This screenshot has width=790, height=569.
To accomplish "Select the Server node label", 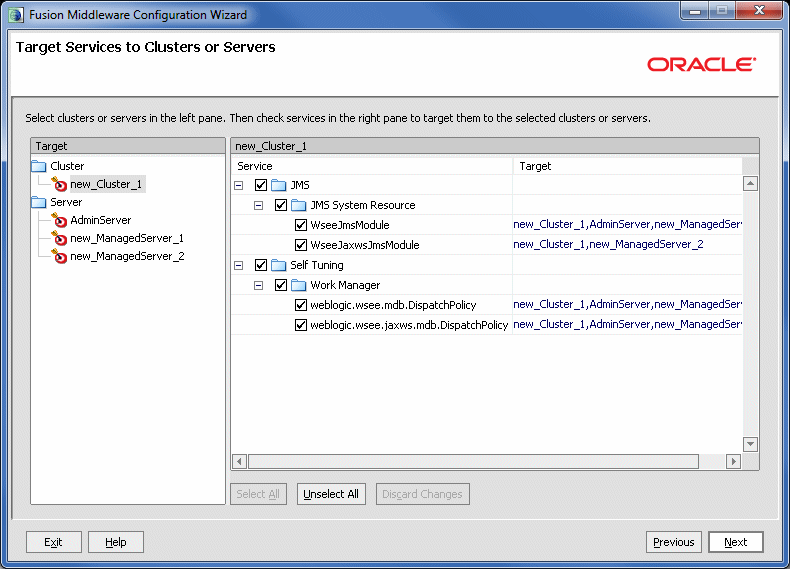I will click(66, 202).
